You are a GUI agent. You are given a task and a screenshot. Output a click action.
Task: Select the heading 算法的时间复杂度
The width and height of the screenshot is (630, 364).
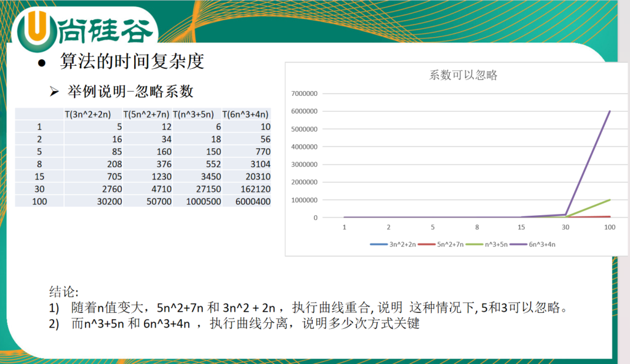132,61
